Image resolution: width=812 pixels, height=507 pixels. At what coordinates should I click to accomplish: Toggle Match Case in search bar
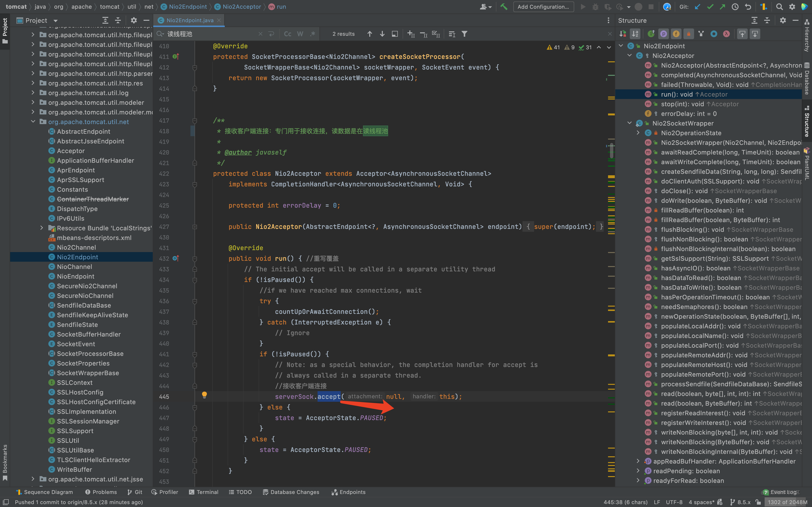pyautogui.click(x=288, y=34)
